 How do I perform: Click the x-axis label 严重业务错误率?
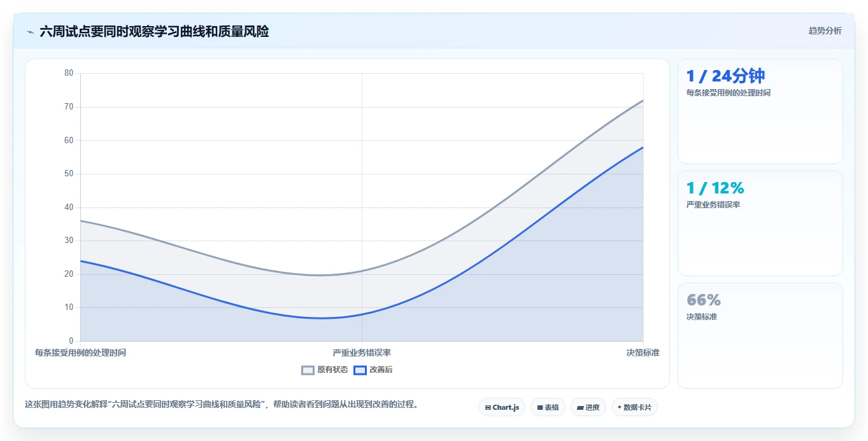point(362,353)
